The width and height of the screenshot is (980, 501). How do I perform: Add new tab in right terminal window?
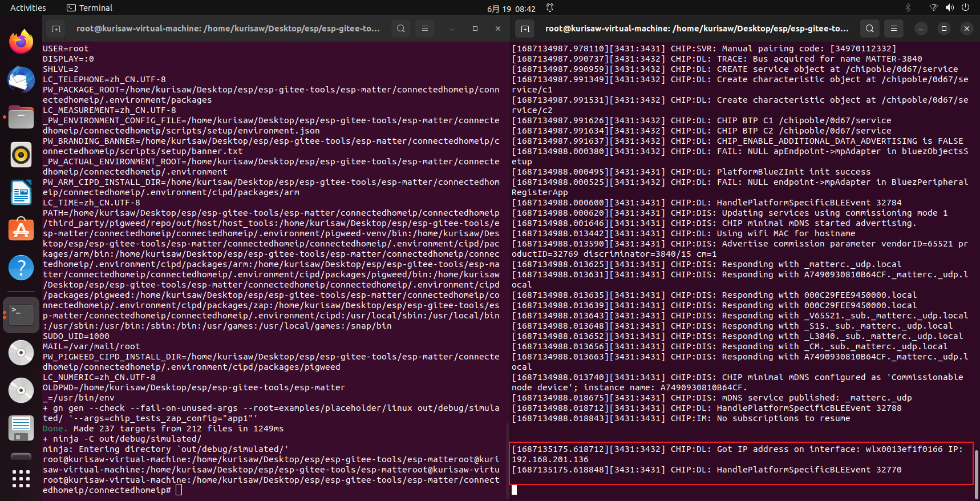[525, 29]
